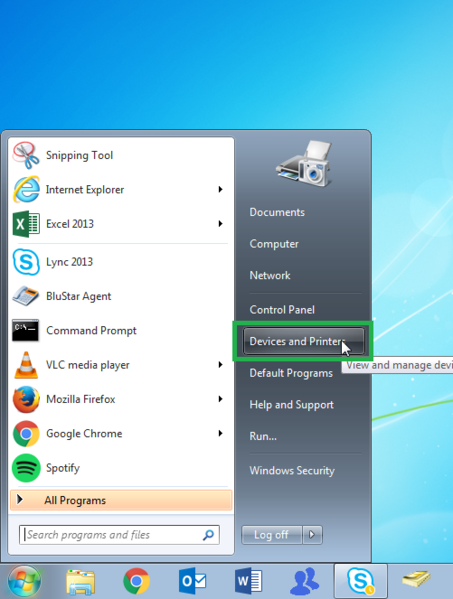
Task: Open Control Panel
Action: 282,310
